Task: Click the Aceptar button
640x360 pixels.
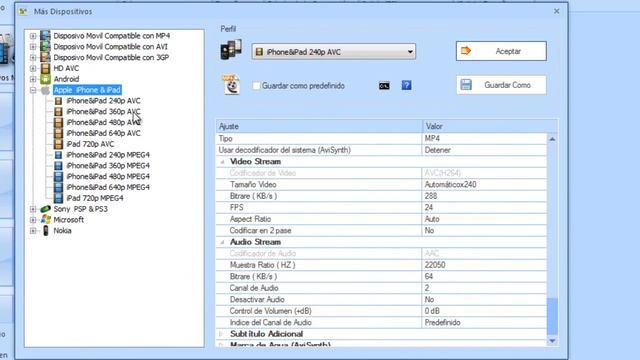Action: 501,51
